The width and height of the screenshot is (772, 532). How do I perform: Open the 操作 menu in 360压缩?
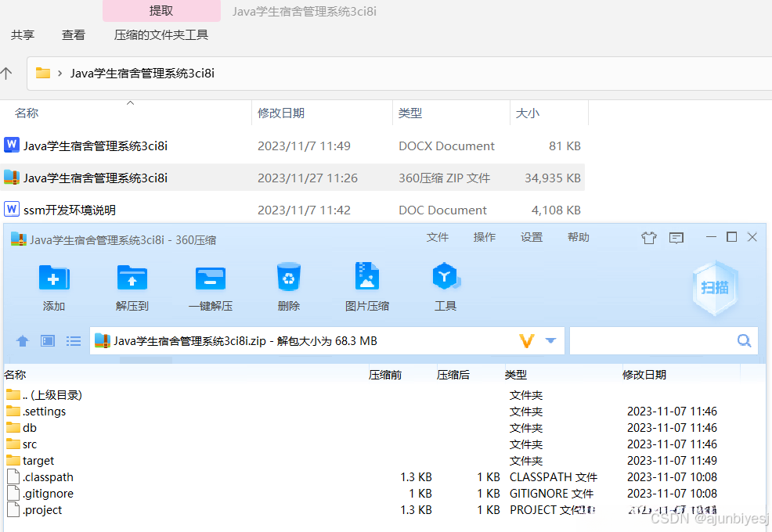click(x=485, y=237)
